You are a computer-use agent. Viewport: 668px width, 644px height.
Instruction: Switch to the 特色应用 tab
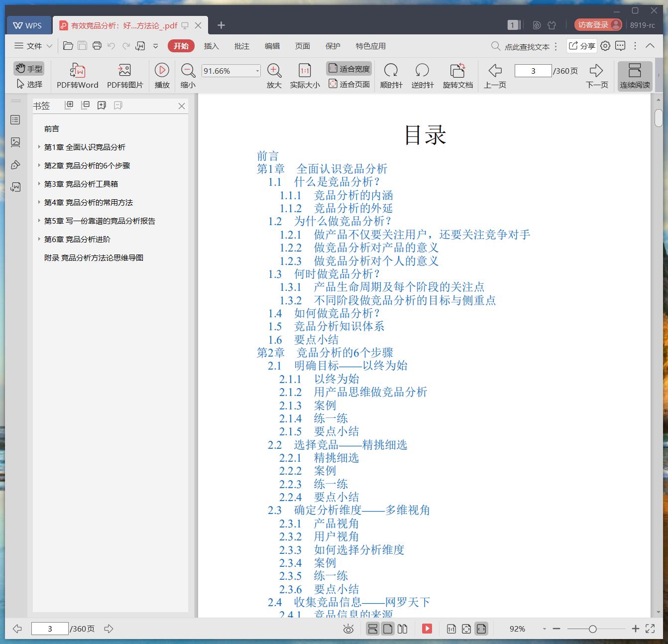(x=370, y=46)
